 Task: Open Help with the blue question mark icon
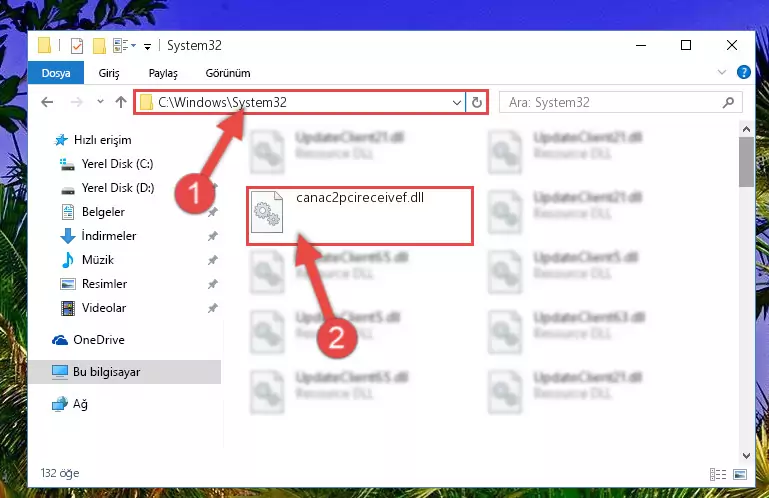coord(743,72)
